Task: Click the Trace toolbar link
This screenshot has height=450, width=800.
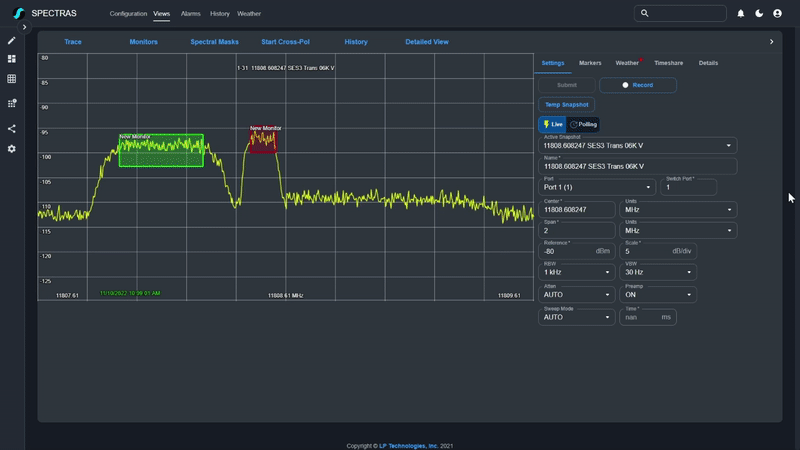Action: pos(73,42)
